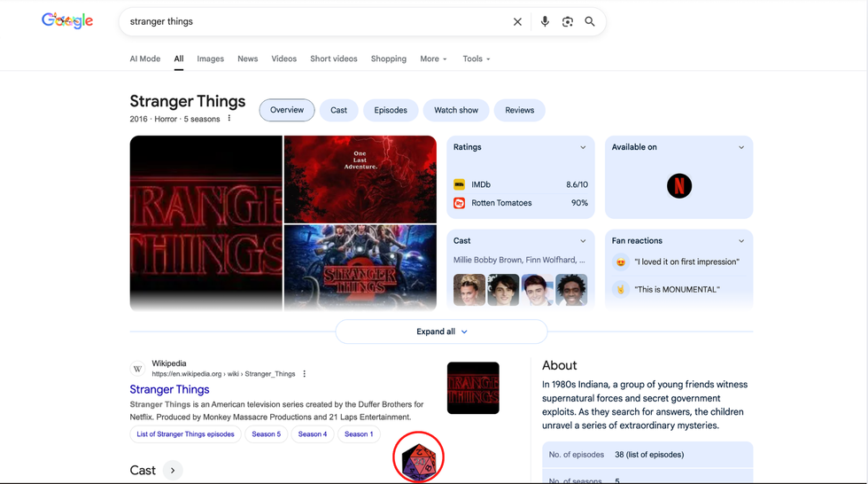Click the Season 5 link chip

coord(266,434)
